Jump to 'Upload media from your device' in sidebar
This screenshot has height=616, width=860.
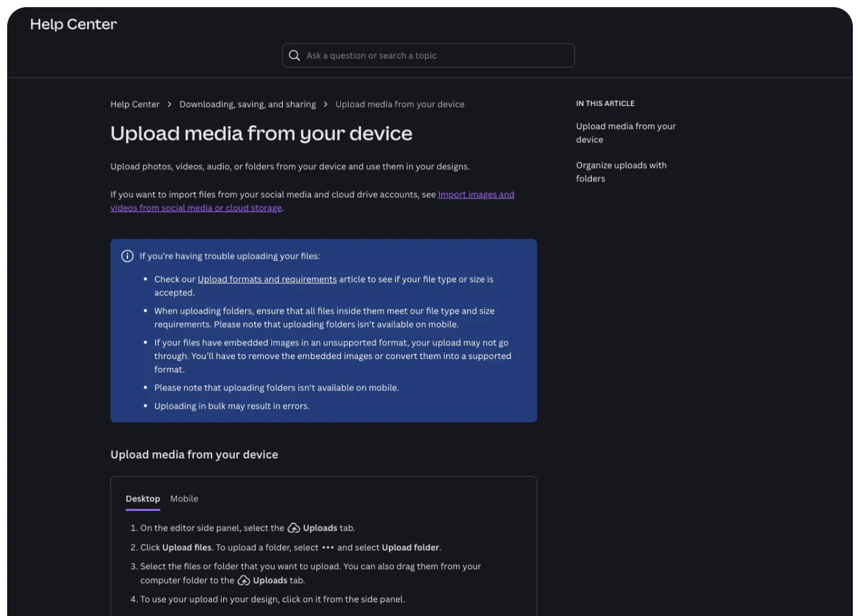pyautogui.click(x=625, y=133)
